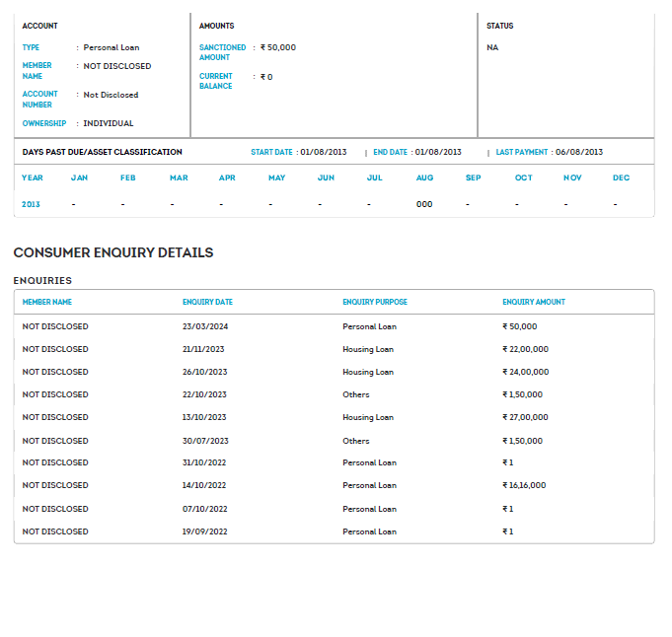Screen dimensions: 672x637
Task: Click the ₹ 27,00,000 enquiry amount
Action: [x=525, y=417]
